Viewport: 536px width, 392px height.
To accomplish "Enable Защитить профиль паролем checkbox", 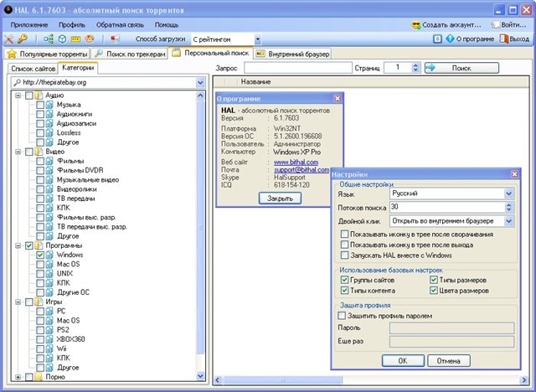I will 342,316.
